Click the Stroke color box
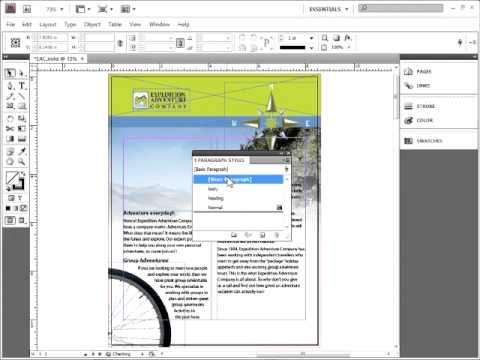 [19, 184]
